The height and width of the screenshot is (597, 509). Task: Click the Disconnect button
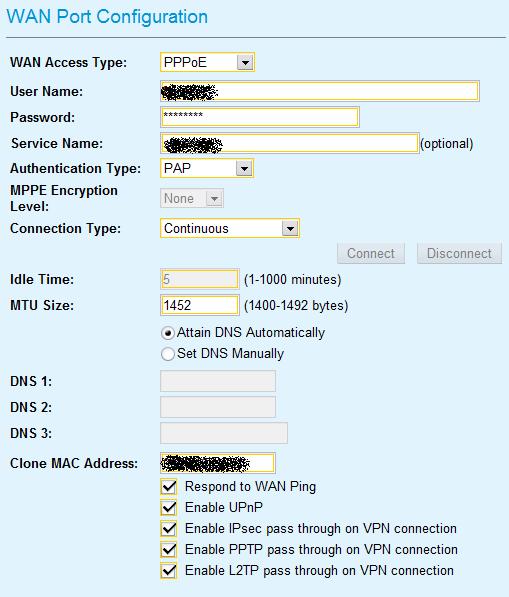459,253
